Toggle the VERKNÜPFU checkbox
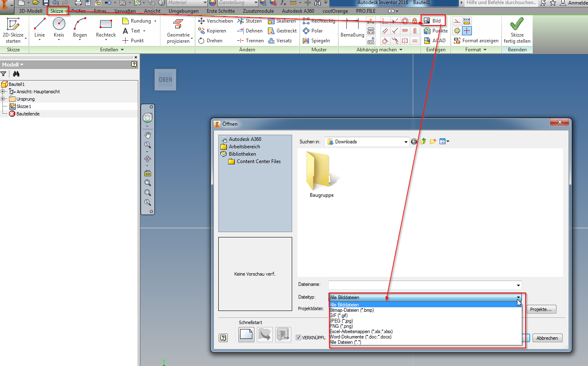The height and width of the screenshot is (366, 588). tap(298, 338)
